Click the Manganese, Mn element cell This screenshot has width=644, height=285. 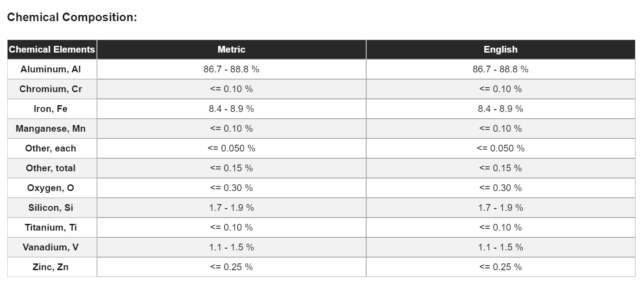pyautogui.click(x=51, y=129)
